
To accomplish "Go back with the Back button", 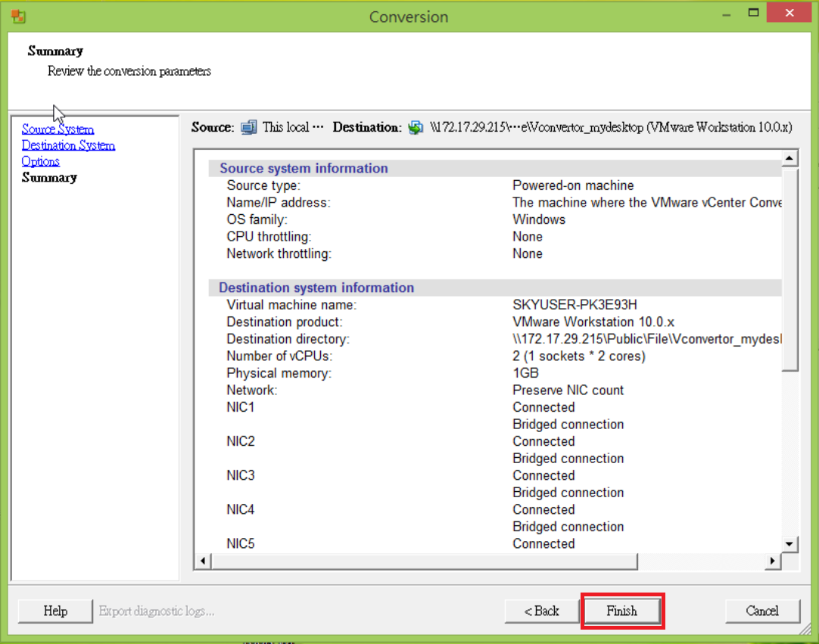I will tap(542, 611).
